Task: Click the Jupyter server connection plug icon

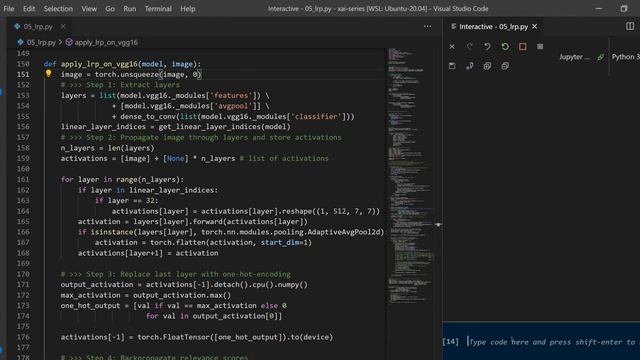Action: 600,57
